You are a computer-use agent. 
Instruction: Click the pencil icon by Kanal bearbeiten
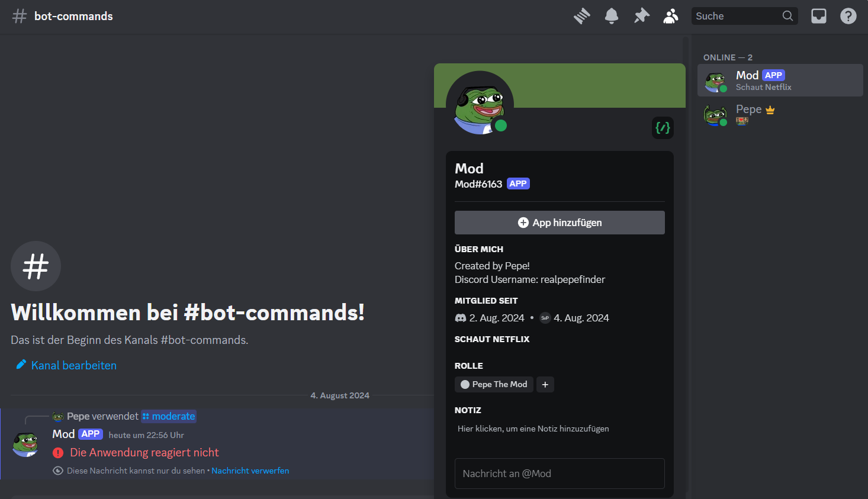pyautogui.click(x=21, y=365)
